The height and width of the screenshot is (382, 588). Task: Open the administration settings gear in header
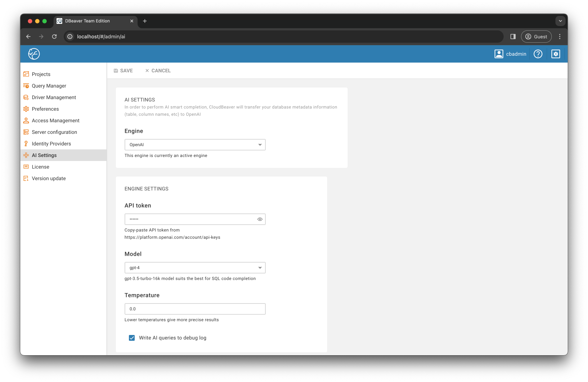(x=556, y=54)
